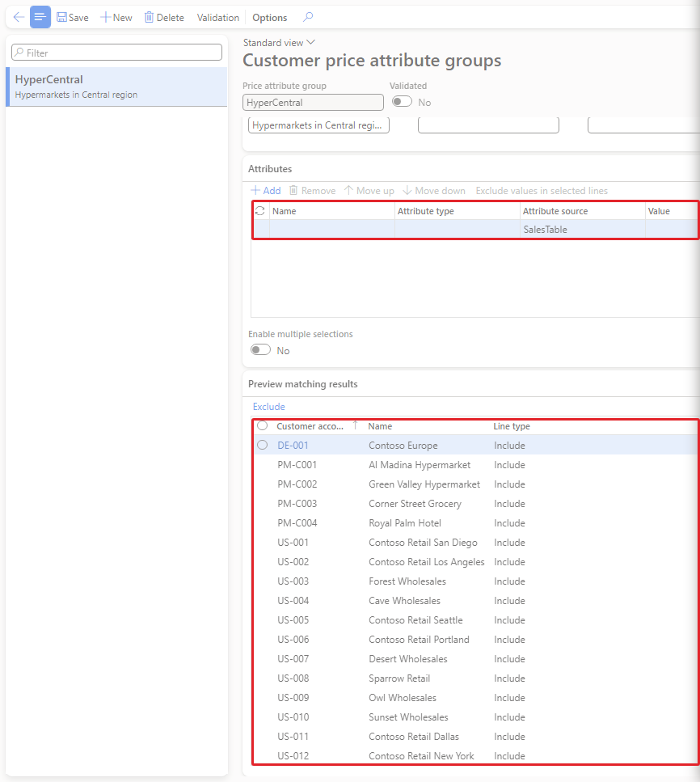Click Delete in the action bar
The width and height of the screenshot is (700, 782).
pyautogui.click(x=164, y=18)
